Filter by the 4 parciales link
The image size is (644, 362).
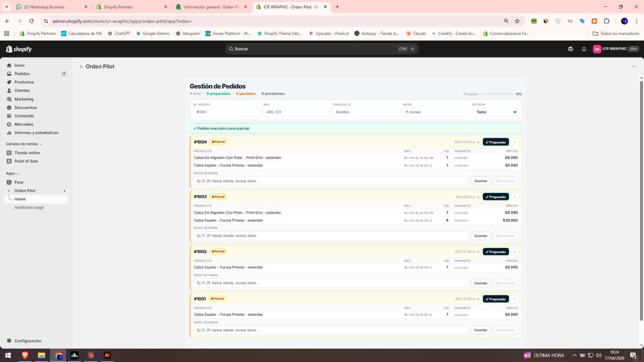click(x=246, y=94)
